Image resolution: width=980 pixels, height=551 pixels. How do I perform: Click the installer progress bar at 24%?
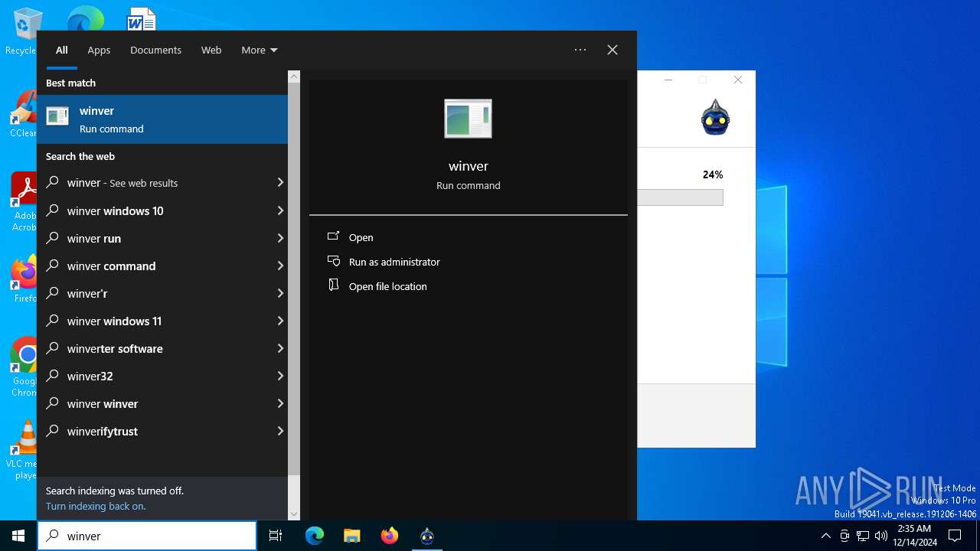pos(680,197)
